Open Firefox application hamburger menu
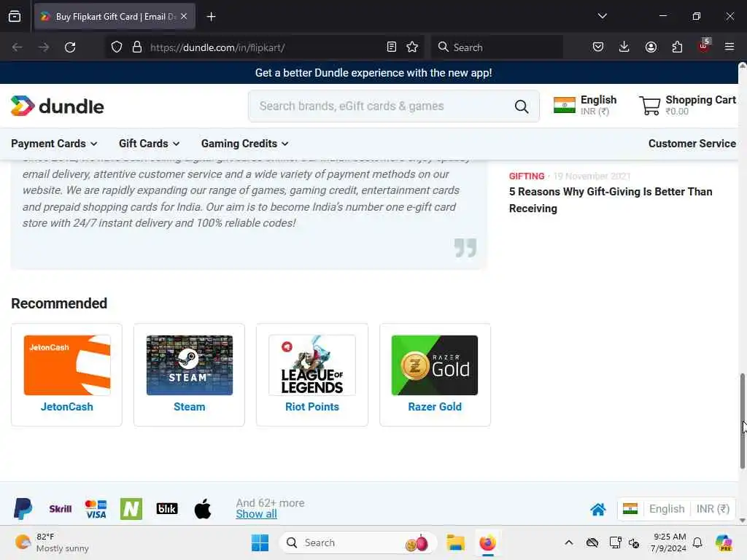The height and width of the screenshot is (560, 747). click(729, 47)
